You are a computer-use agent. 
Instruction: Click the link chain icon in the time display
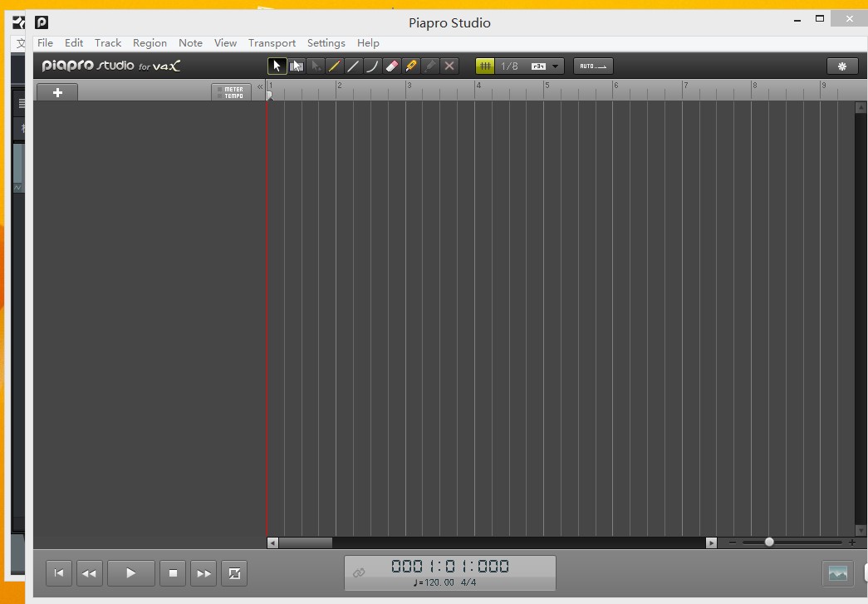pyautogui.click(x=359, y=572)
